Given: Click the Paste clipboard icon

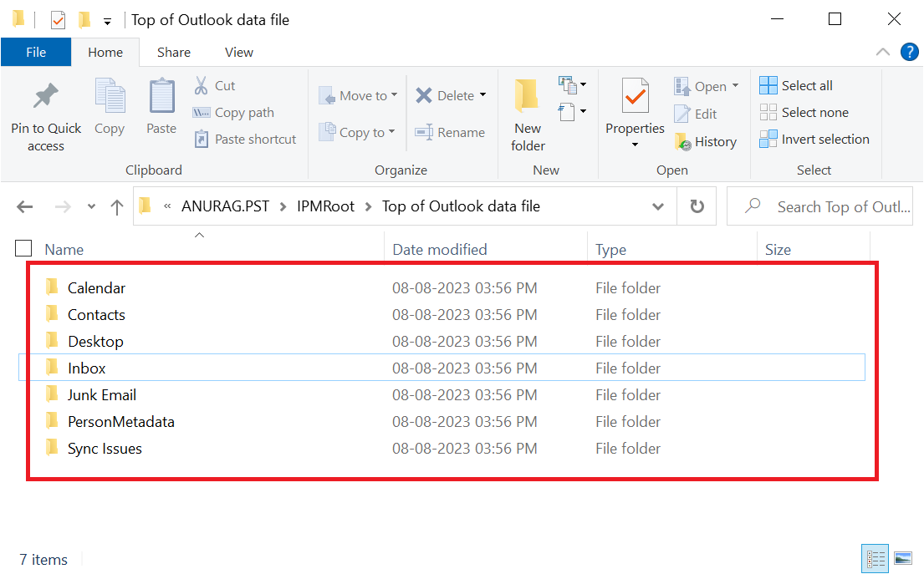Looking at the screenshot, I should tap(161, 96).
